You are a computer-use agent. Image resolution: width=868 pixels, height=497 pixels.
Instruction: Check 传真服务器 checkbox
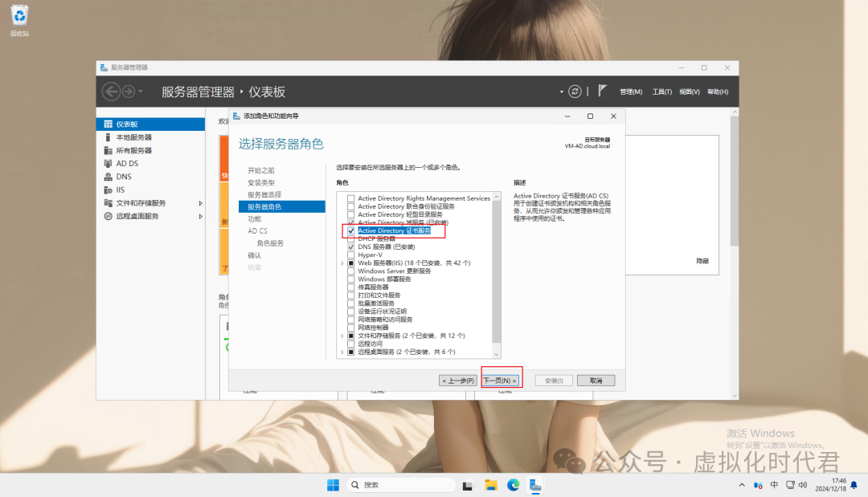pos(350,287)
